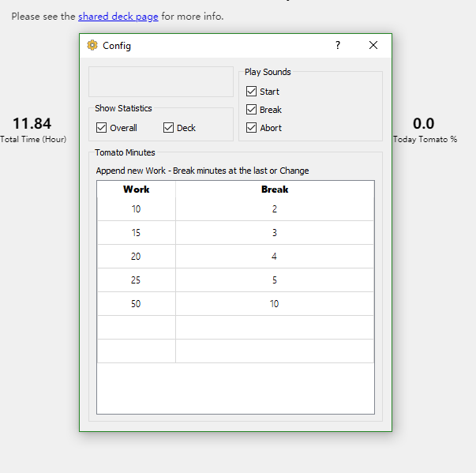Toggle Deck statistics checkbox
Viewport: 476px width, 473px height.
(169, 128)
